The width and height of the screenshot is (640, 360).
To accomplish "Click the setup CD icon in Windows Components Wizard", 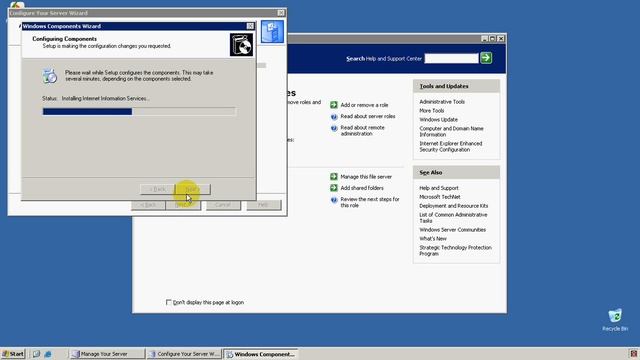I will (241, 44).
